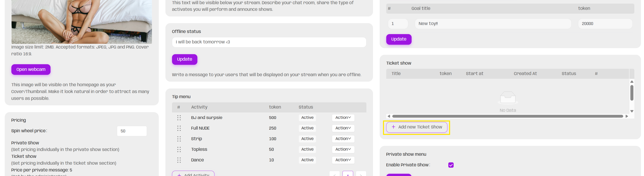Click Add new Ticket Show button

click(417, 127)
